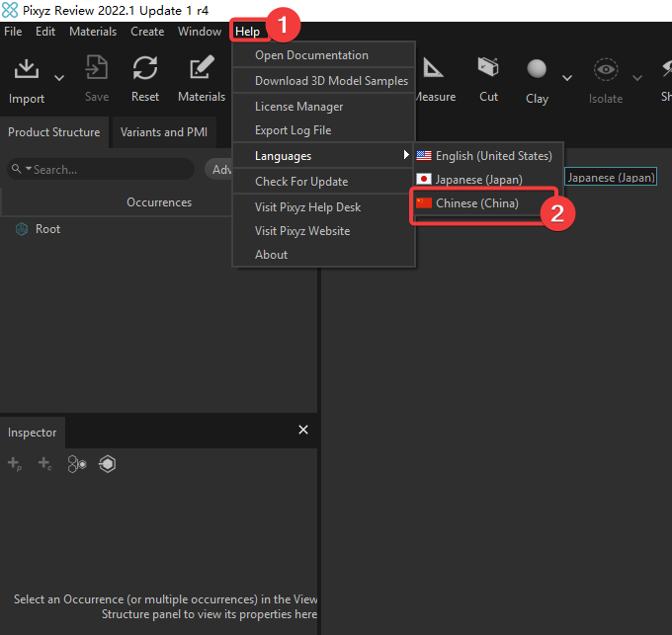Click the Adv button beside search
Screen dimensions: 672x635
(x=219, y=170)
